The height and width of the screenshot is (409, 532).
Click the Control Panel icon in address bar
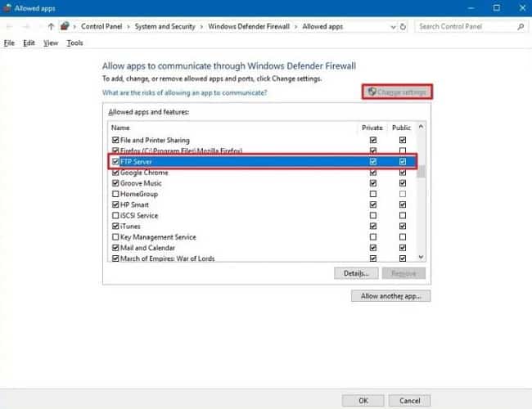coord(65,26)
